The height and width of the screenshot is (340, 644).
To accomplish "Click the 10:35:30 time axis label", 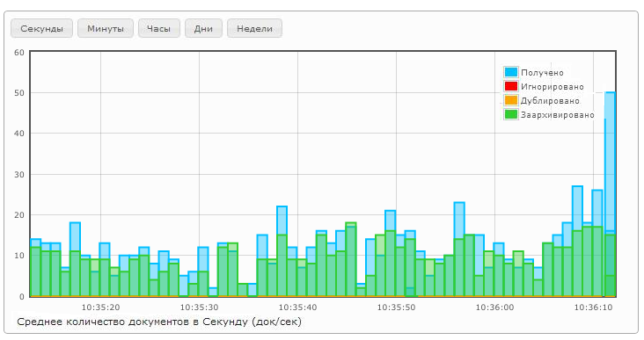I will 199,307.
